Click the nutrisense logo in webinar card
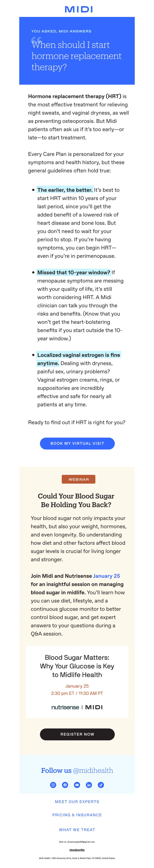 coord(65,707)
